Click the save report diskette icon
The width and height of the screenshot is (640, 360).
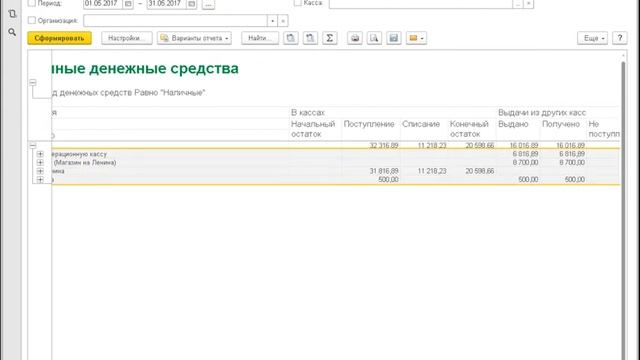coord(394,38)
